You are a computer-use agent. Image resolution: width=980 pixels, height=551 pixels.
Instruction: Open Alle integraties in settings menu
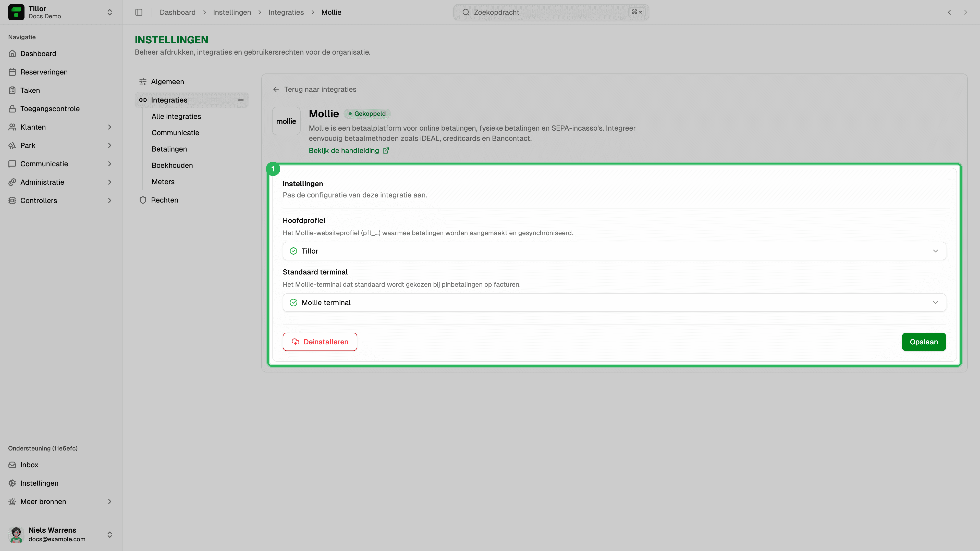point(176,116)
